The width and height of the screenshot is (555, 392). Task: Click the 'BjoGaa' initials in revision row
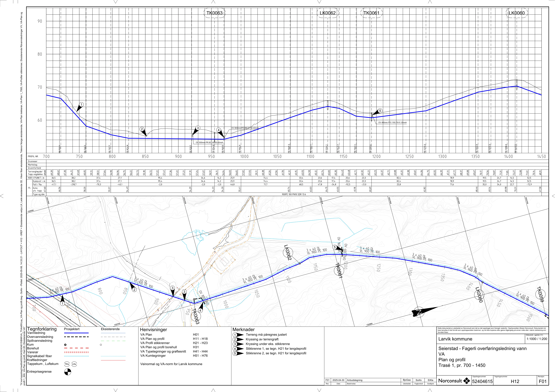407,380
